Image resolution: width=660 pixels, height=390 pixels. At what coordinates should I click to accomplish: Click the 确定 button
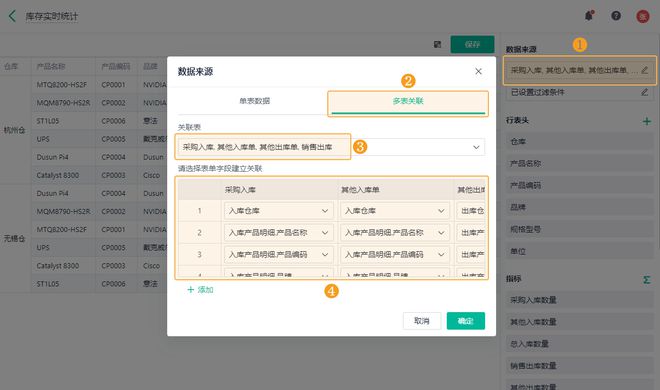pyautogui.click(x=466, y=321)
